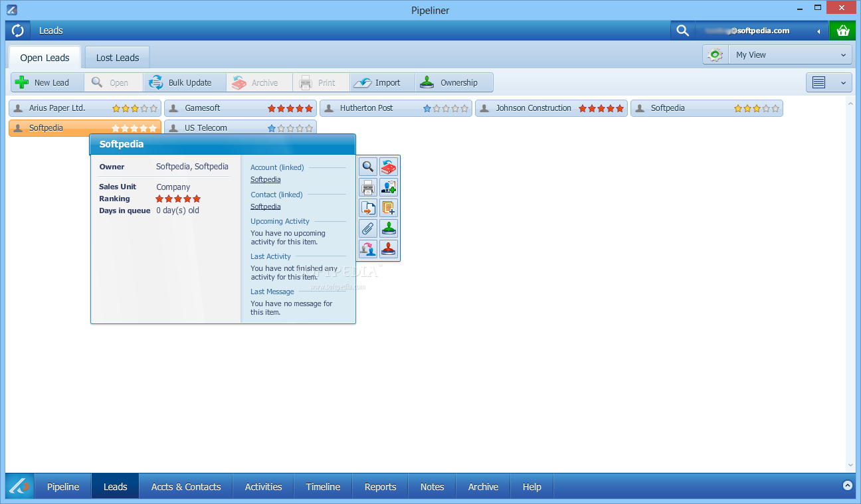Click the Arius Paper Ltd. star rating
Viewport: 861px width, 504px height.
(135, 108)
